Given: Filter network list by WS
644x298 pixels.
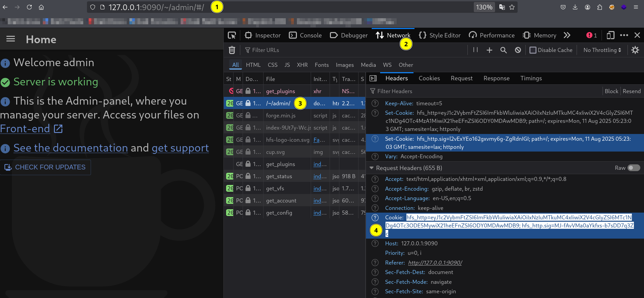Looking at the screenshot, I should [387, 65].
